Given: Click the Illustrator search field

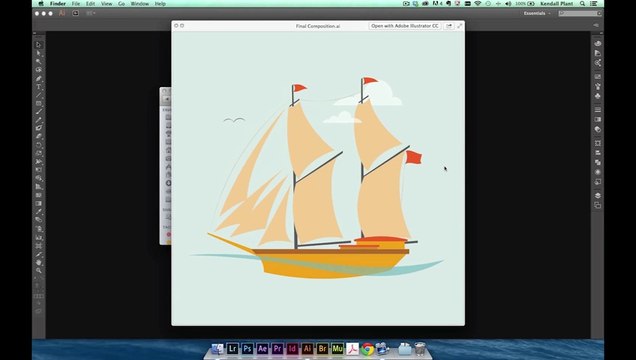Looking at the screenshot, I should (x=580, y=13).
